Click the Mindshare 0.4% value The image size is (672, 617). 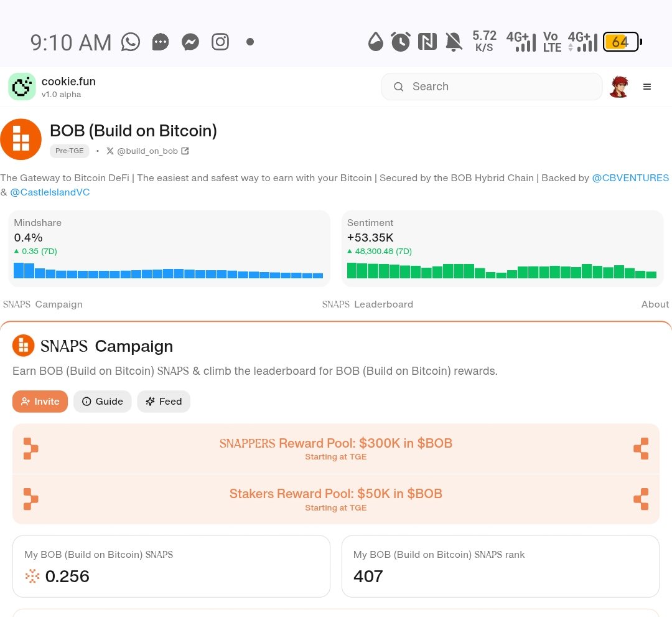point(28,238)
